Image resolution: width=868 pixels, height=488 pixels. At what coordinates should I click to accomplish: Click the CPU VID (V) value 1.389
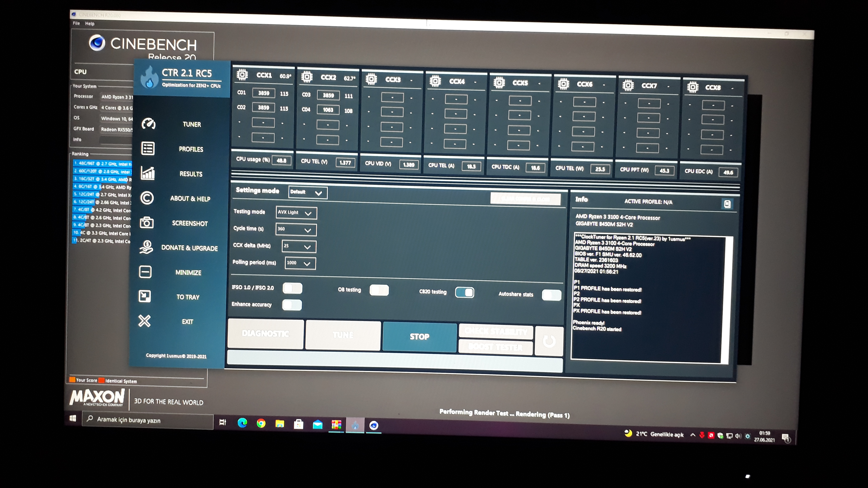click(x=409, y=165)
